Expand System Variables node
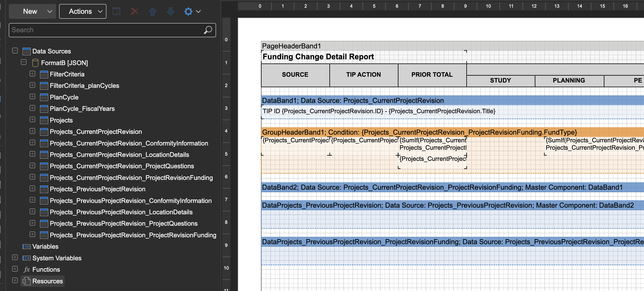 click(15, 257)
